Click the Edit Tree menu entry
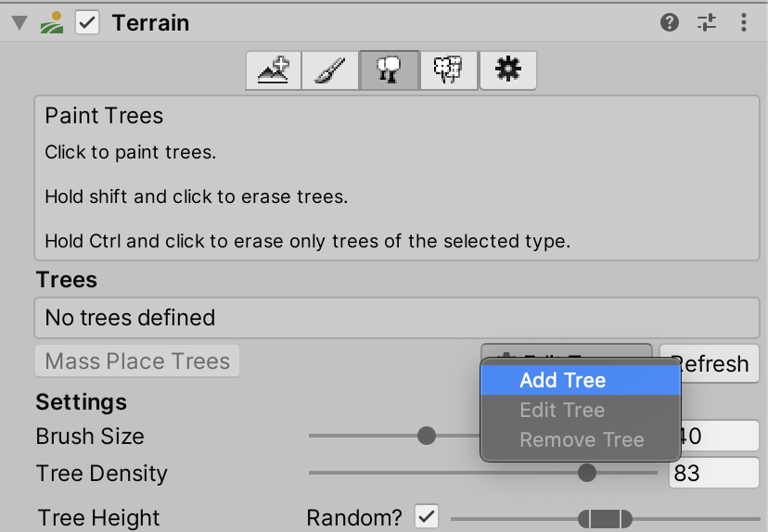Screen dimensions: 768x532 point(562,410)
